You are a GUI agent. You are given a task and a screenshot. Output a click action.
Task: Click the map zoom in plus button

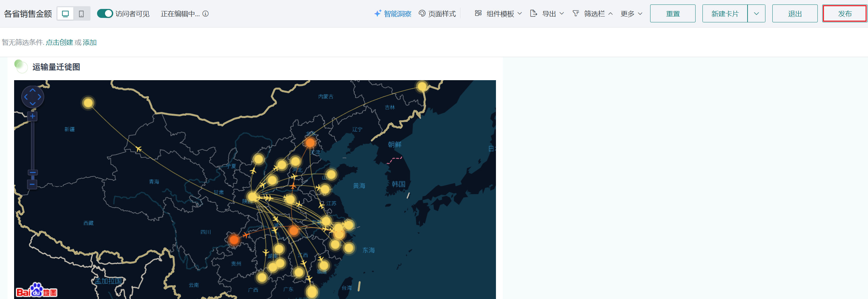click(32, 116)
